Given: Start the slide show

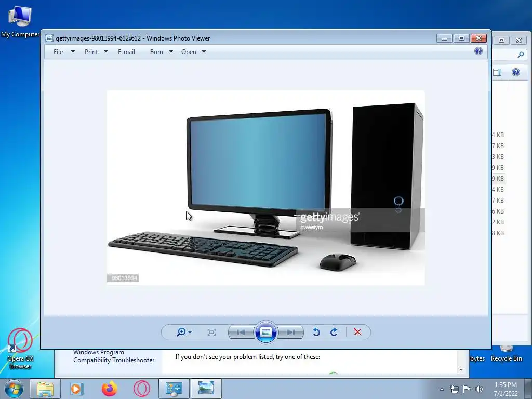Looking at the screenshot, I should (265, 332).
